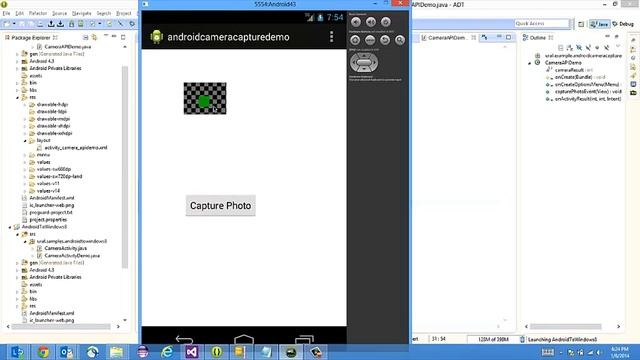This screenshot has height=360, width=640.
Task: Click the Open Perspective icon
Action: click(581, 24)
